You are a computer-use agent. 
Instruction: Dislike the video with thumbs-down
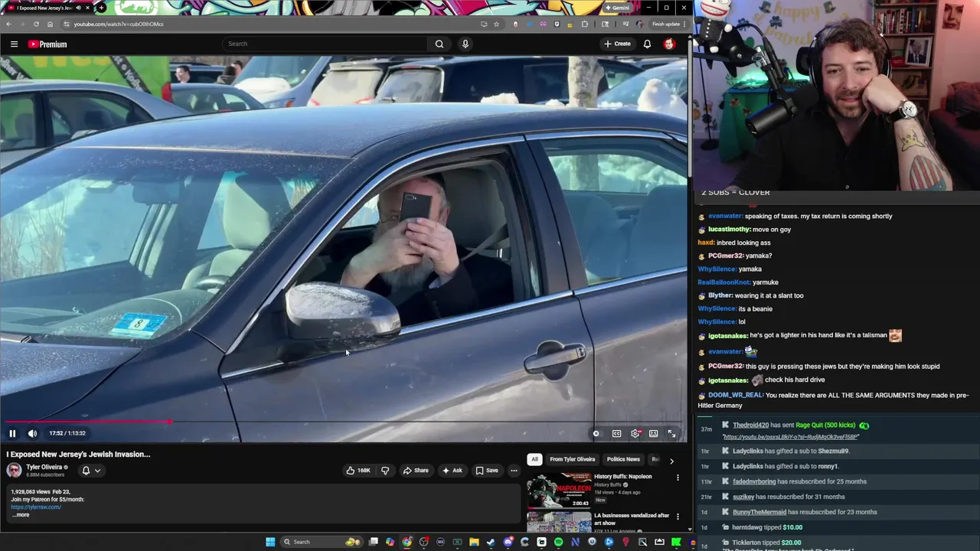385,470
